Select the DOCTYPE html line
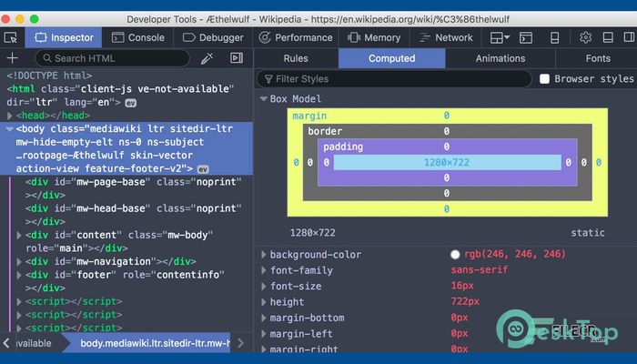 click(49, 76)
